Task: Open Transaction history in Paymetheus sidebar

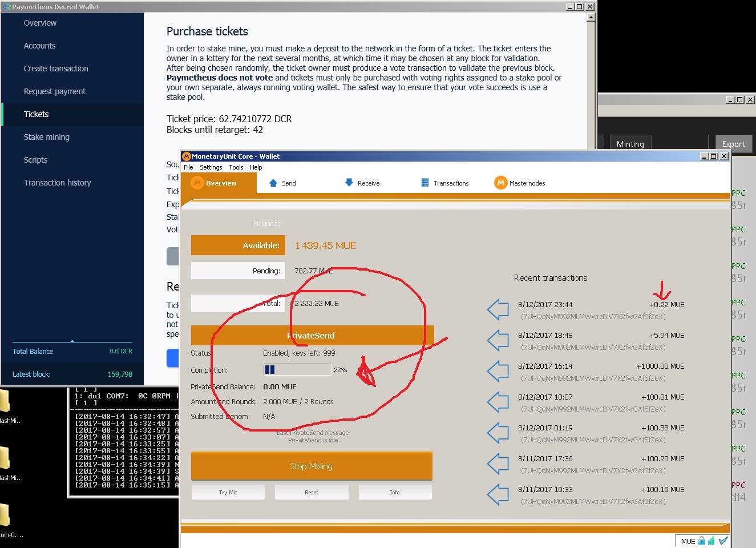Action: [58, 183]
